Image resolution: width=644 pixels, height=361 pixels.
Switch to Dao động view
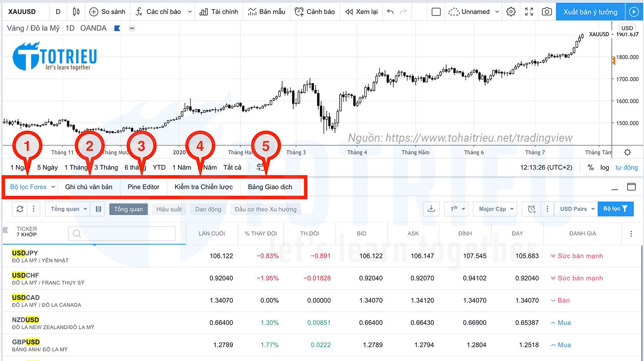208,209
